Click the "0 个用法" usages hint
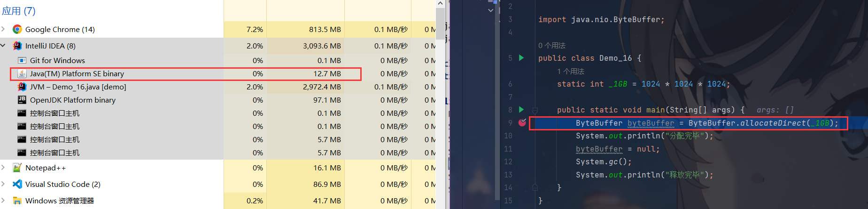Image resolution: width=868 pixels, height=209 pixels. tap(551, 45)
